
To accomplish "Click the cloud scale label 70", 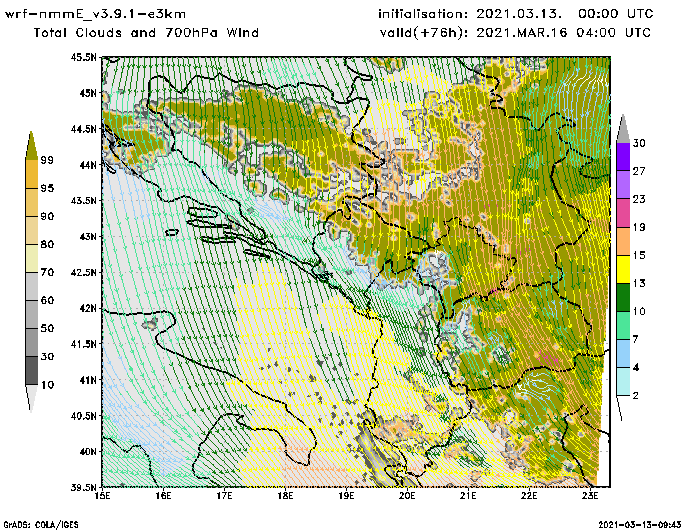I will click(x=47, y=272).
